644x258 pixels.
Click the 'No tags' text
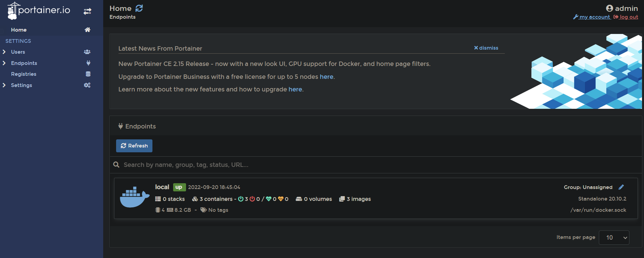coord(218,210)
